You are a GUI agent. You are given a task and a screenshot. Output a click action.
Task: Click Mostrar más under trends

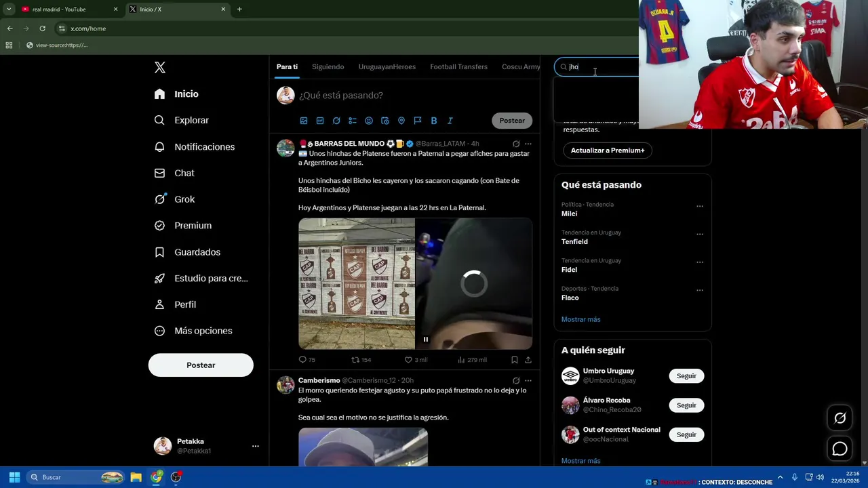pos(580,319)
